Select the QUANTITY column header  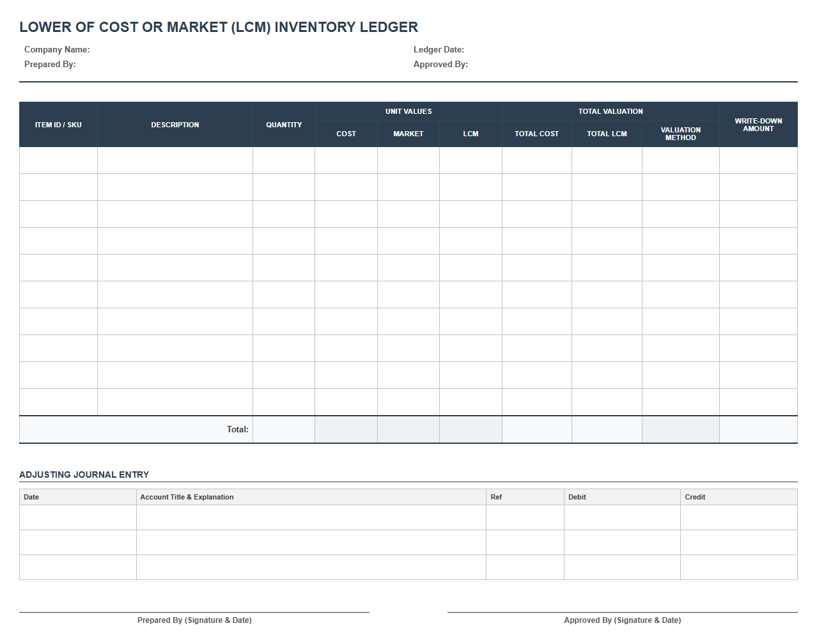click(x=284, y=125)
